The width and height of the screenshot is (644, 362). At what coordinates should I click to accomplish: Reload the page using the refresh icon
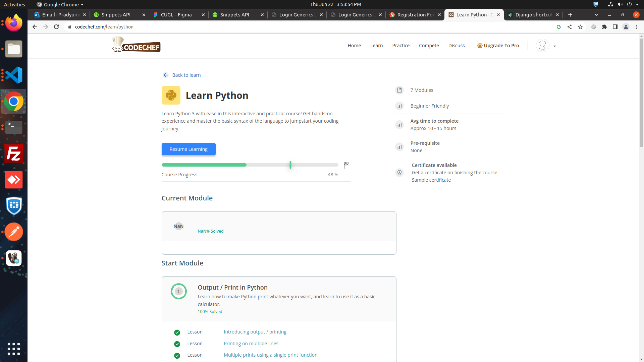pyautogui.click(x=56, y=27)
